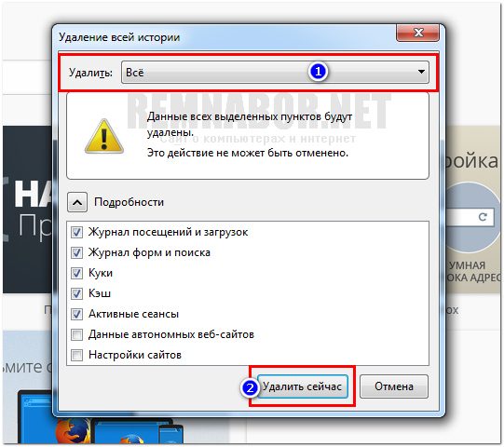The image size is (504, 447).
Task: Click the dropdown arrow next to Всё
Action: 421,72
